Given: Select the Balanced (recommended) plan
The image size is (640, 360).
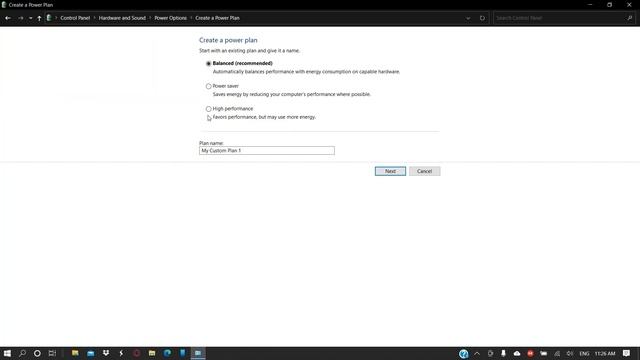Looking at the screenshot, I should click(x=209, y=63).
